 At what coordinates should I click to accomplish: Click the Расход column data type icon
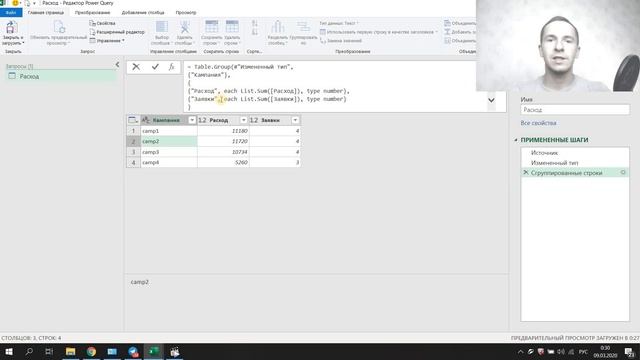coord(202,120)
